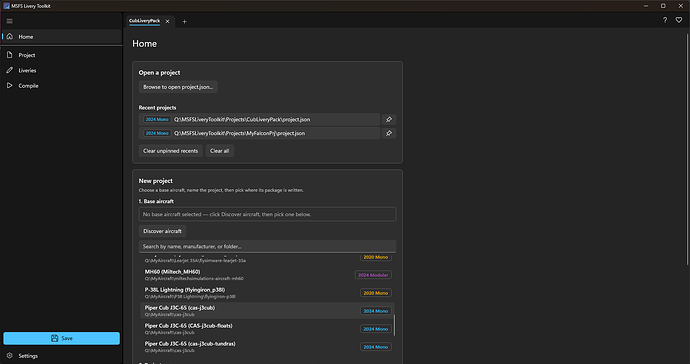Click the Clear all button
This screenshot has height=364, width=690.
[x=219, y=151]
